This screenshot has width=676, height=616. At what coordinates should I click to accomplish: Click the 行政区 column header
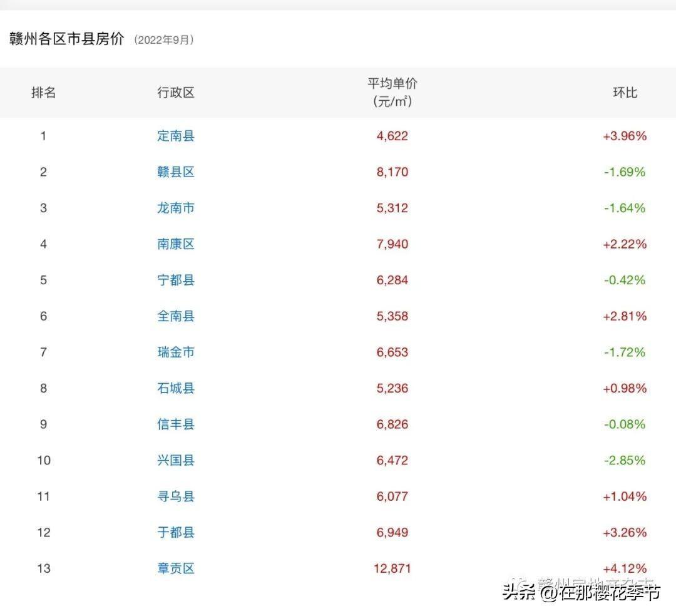pyautogui.click(x=175, y=93)
